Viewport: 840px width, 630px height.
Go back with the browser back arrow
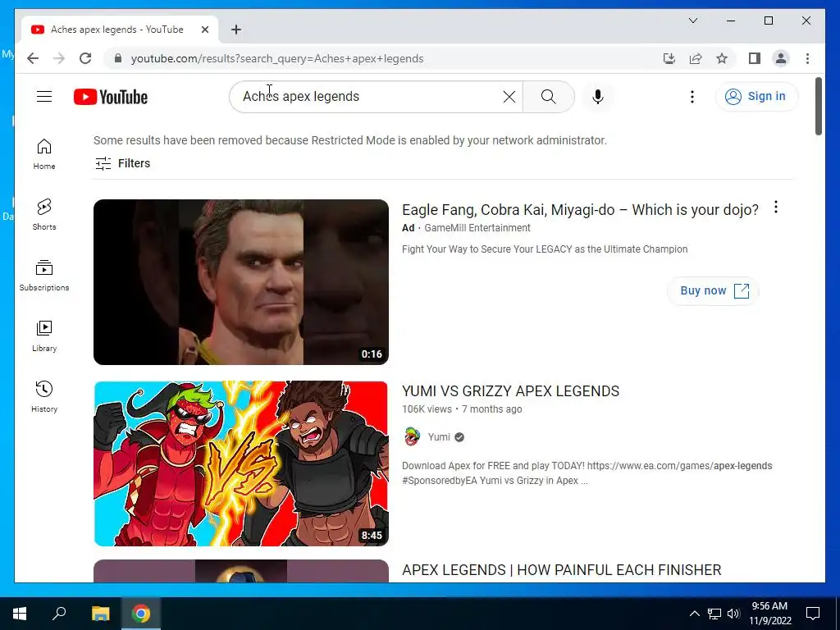tap(33, 58)
